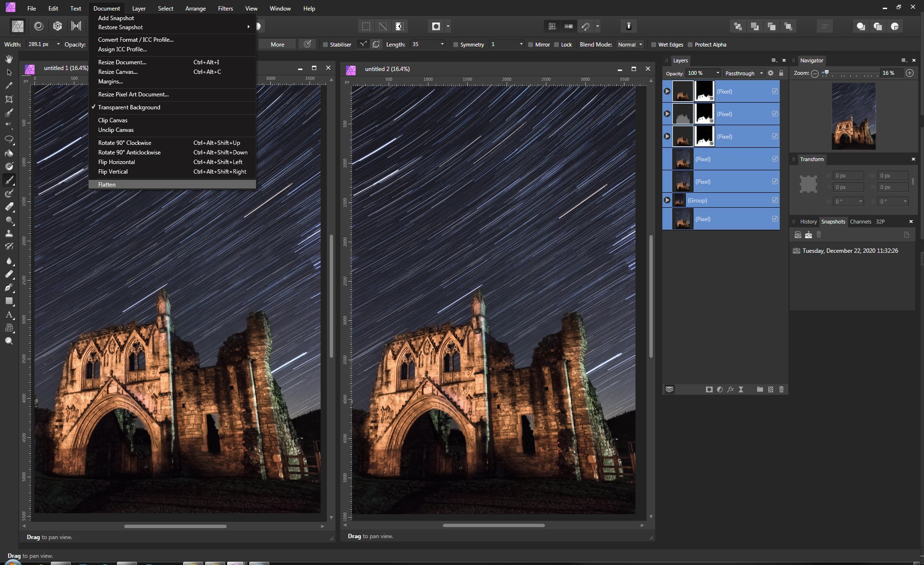Select the Move tool
This screenshot has height=565, width=924.
click(9, 73)
